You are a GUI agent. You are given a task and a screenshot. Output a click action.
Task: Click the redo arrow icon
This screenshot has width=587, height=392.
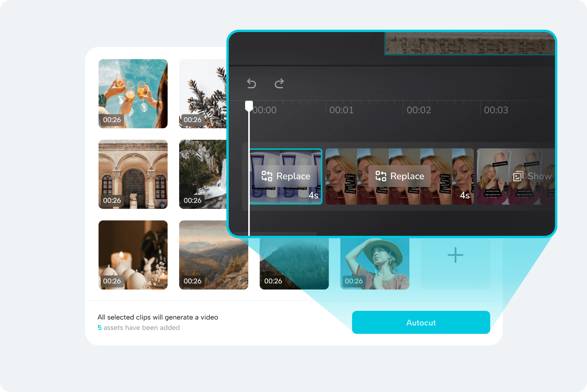coord(279,83)
